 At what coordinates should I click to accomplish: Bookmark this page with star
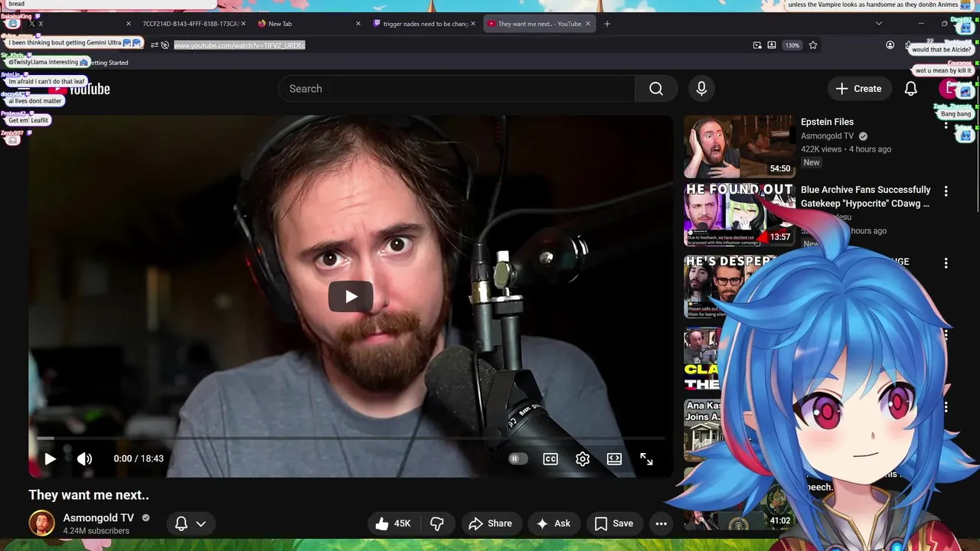813,45
